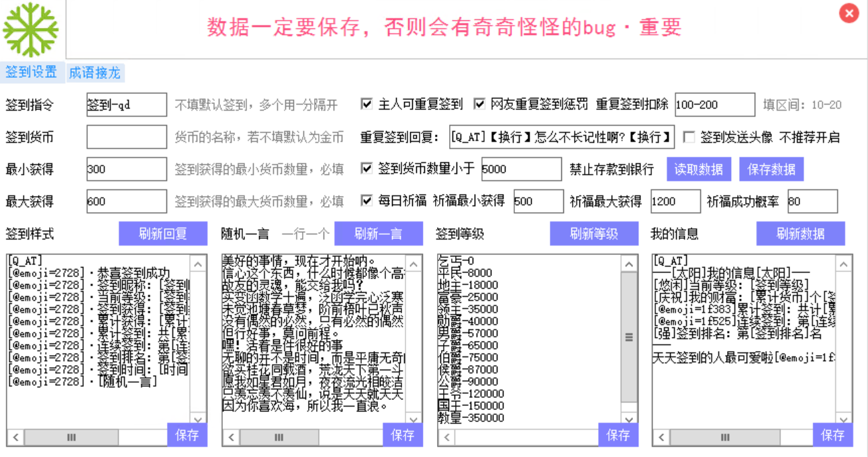Close the window with the red X

coord(849,13)
